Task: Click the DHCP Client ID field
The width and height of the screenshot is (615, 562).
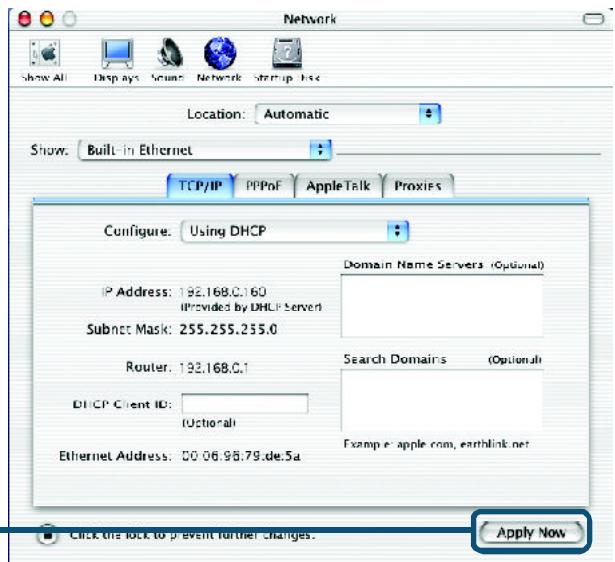Action: click(x=245, y=404)
